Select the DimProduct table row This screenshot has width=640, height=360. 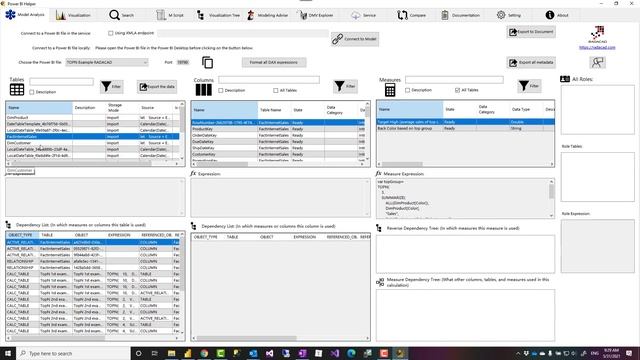click(x=93, y=118)
